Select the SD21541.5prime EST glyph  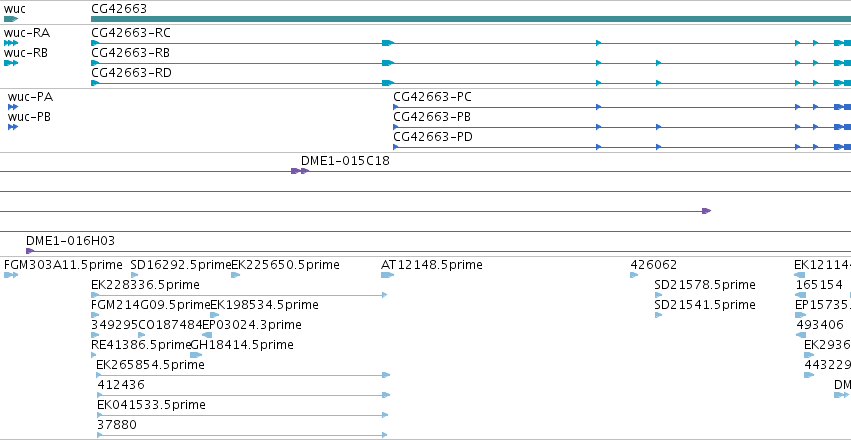point(658,315)
